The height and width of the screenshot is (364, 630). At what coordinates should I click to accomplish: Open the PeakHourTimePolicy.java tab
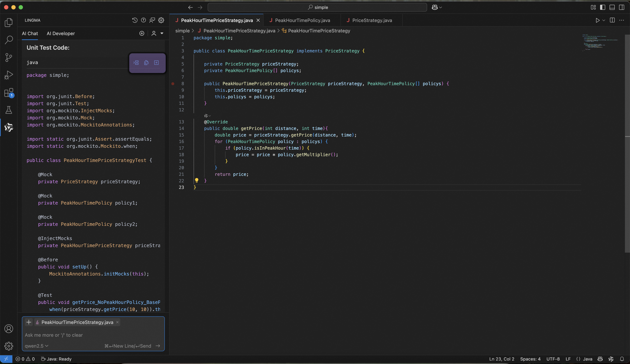[x=302, y=20]
